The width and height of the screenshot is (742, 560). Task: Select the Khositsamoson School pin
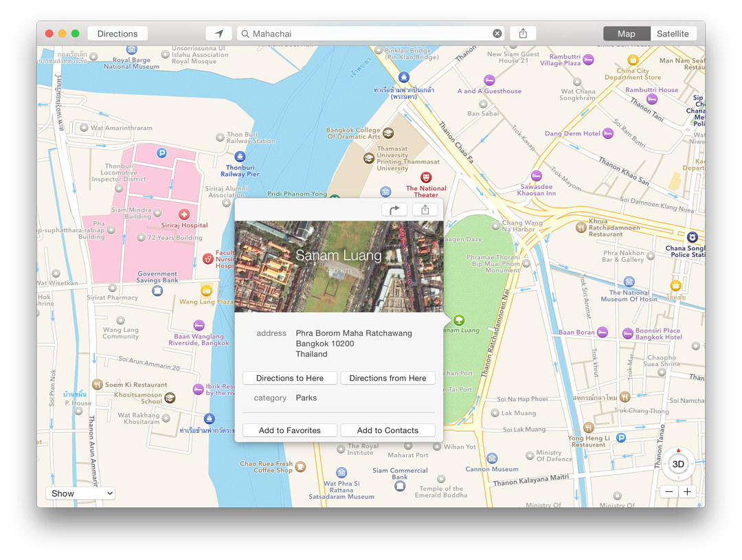point(170,398)
